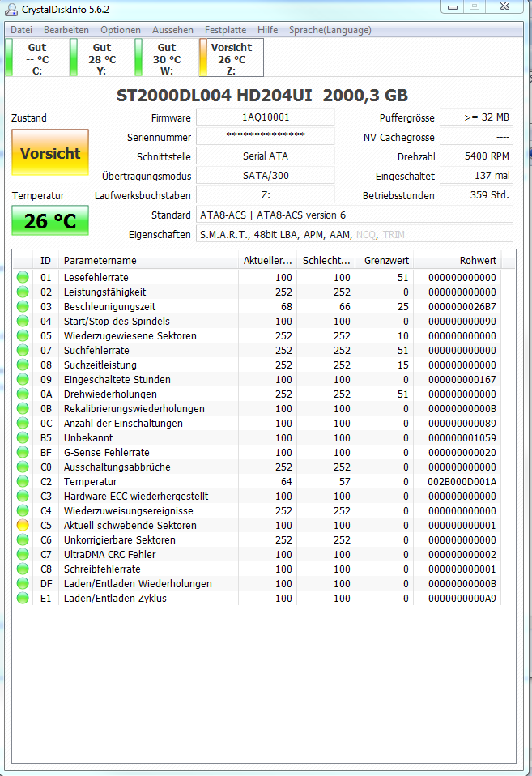Click green status icon for Anzahl der Einschaltungen

(x=23, y=423)
